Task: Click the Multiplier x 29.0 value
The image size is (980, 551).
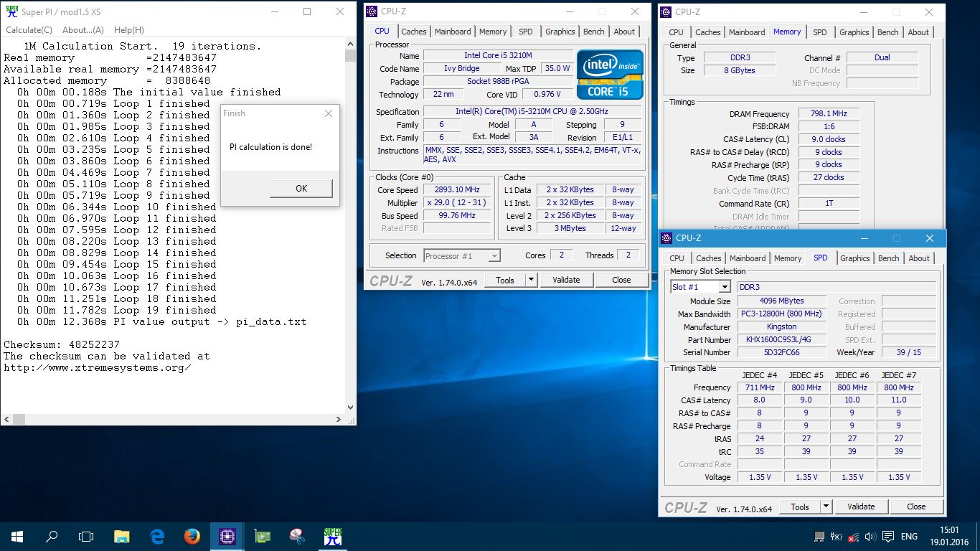Action: pyautogui.click(x=456, y=203)
